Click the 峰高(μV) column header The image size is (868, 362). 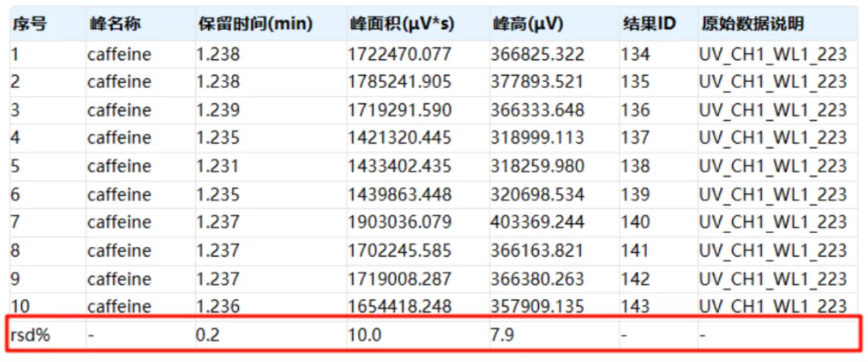[528, 24]
